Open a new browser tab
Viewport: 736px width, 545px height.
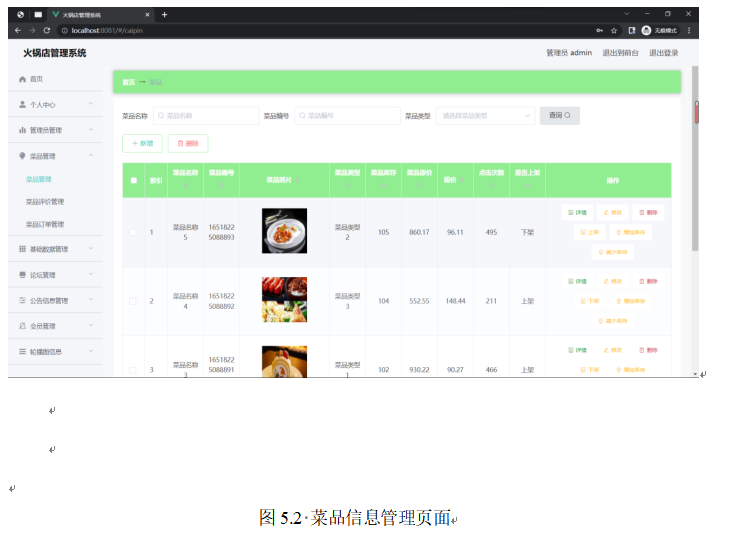pyautogui.click(x=164, y=15)
